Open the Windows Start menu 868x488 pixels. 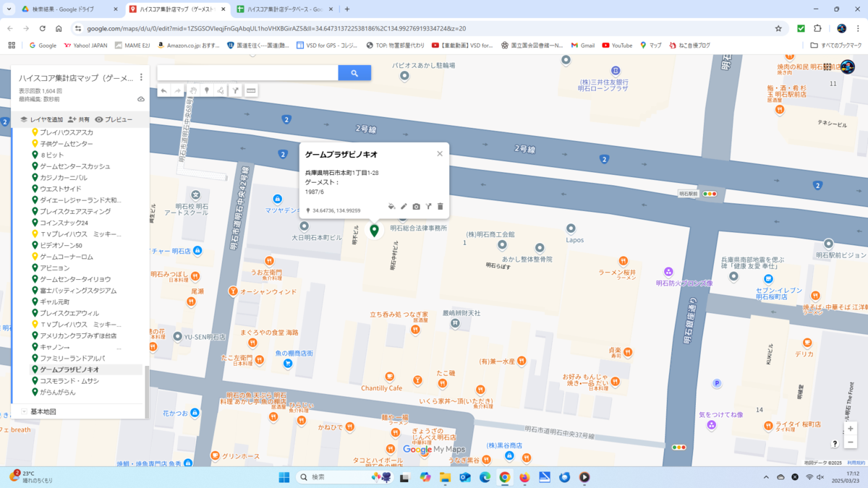point(284,477)
